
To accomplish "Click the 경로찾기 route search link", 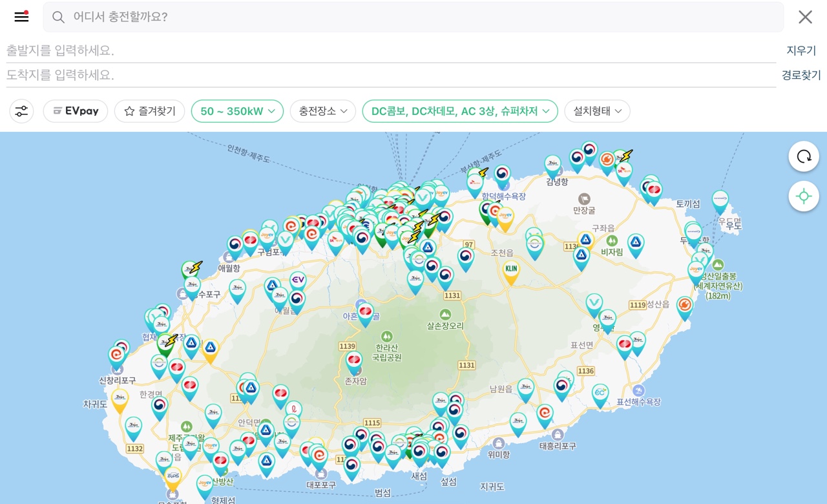I will (x=801, y=75).
